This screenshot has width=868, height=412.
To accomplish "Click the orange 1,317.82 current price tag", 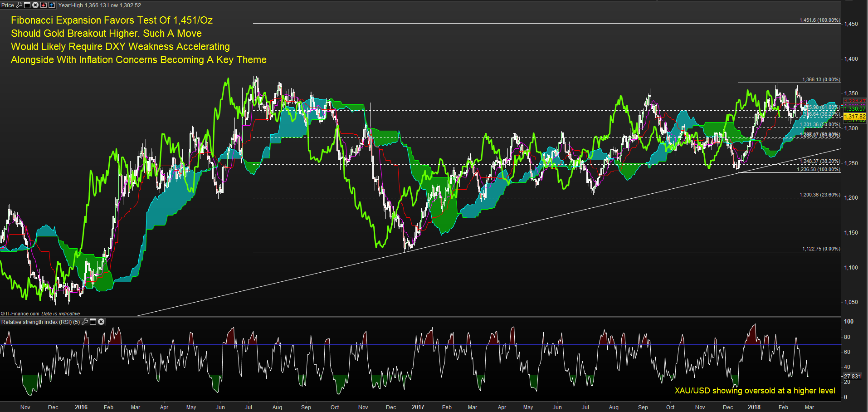I will [854, 117].
